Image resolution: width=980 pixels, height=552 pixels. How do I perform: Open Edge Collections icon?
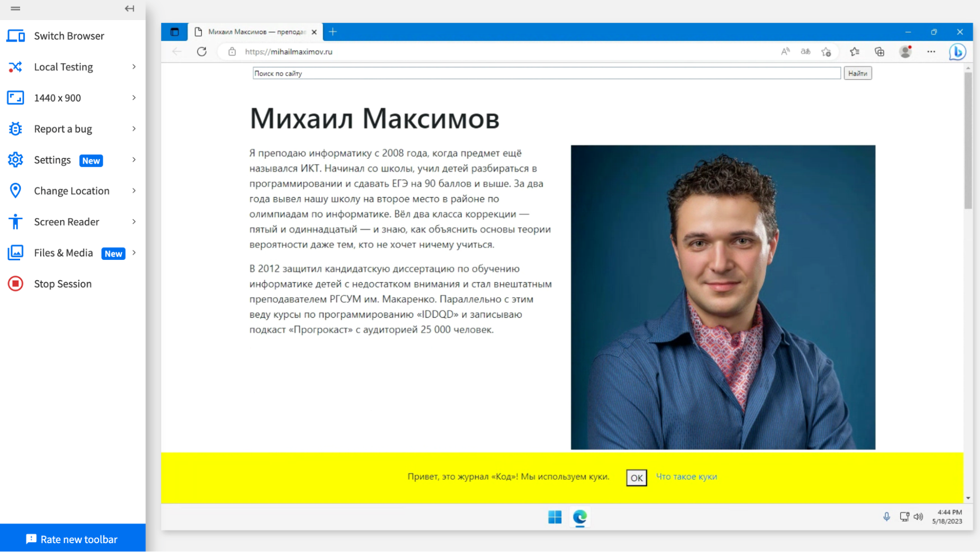click(x=879, y=51)
